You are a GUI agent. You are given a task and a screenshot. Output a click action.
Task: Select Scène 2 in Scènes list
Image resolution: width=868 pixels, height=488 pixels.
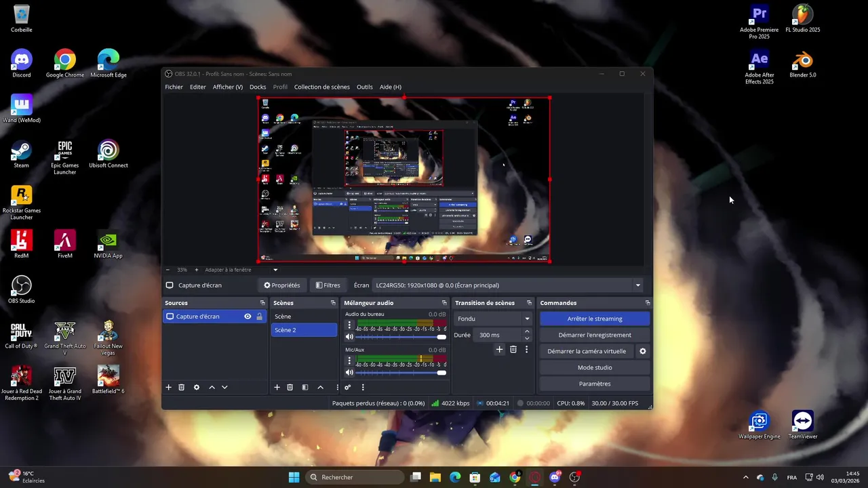[x=304, y=330]
